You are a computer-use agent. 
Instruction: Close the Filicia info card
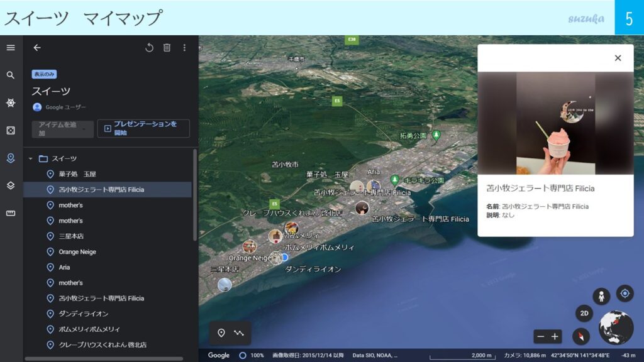(x=618, y=58)
